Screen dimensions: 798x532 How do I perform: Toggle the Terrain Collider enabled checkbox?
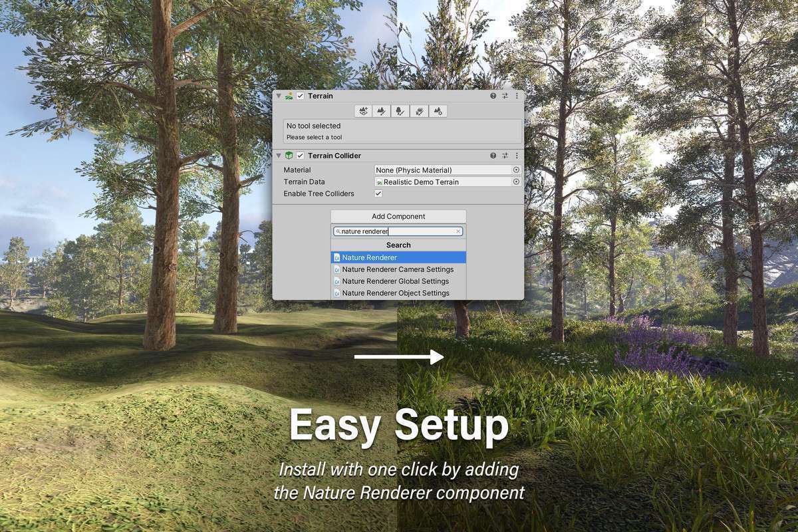click(x=301, y=155)
